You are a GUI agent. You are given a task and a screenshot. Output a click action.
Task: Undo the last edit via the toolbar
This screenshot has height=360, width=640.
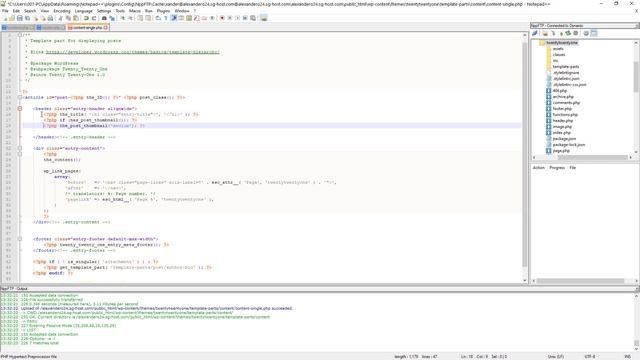click(x=86, y=18)
